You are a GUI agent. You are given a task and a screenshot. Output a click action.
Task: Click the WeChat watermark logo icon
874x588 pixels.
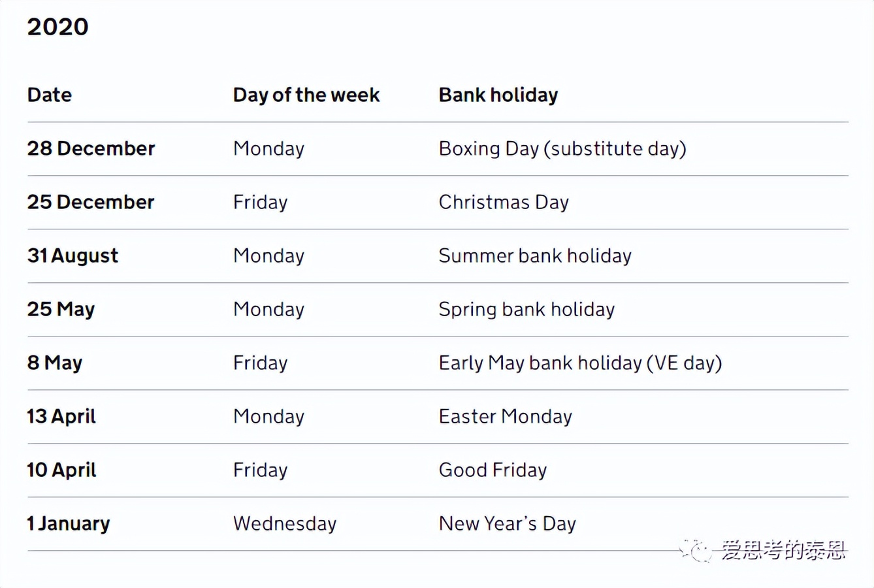coord(698,551)
